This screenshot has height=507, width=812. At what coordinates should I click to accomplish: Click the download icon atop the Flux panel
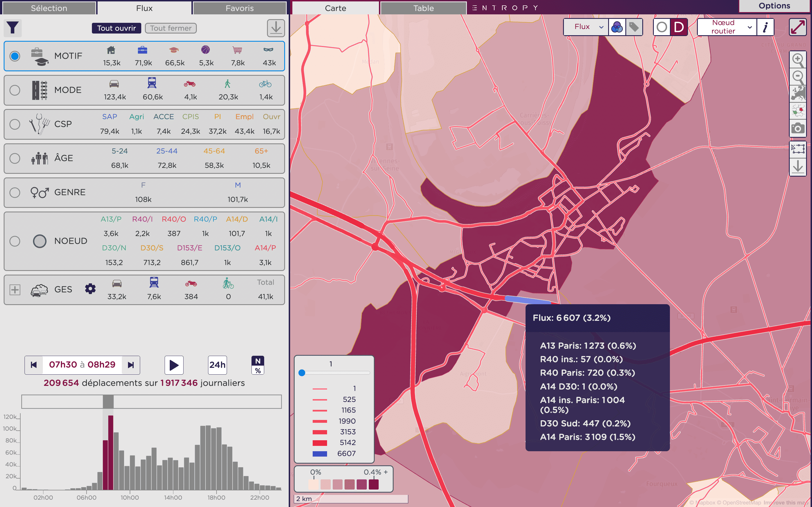[x=276, y=28]
